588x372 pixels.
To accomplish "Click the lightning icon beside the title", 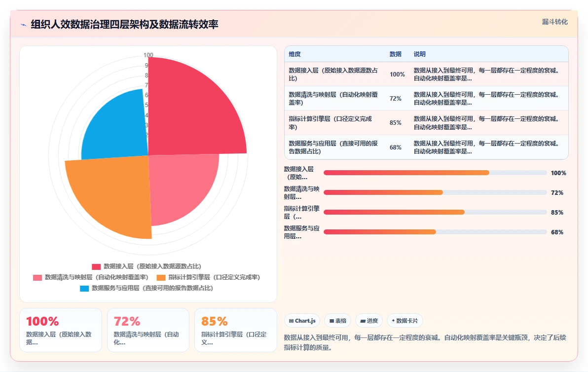I will (x=24, y=25).
